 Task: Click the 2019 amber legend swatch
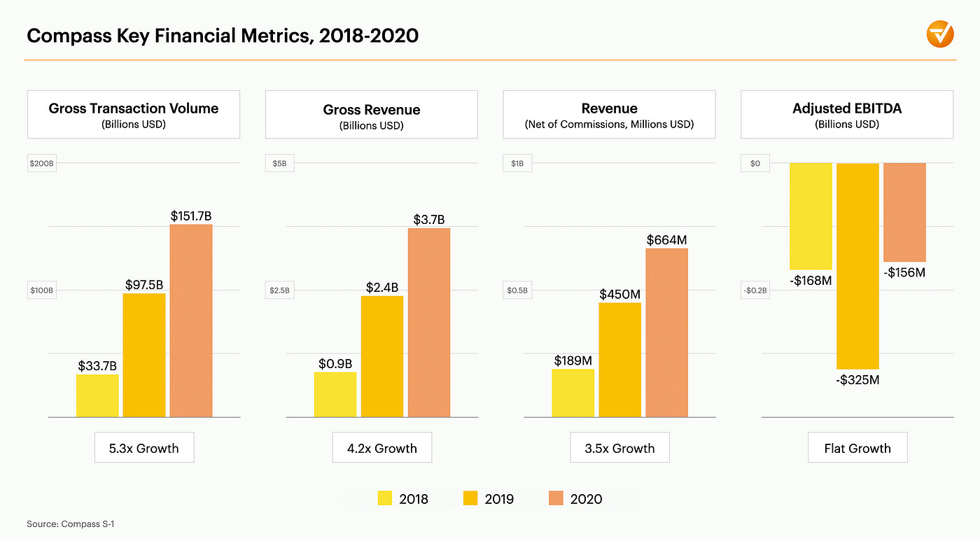[470, 498]
